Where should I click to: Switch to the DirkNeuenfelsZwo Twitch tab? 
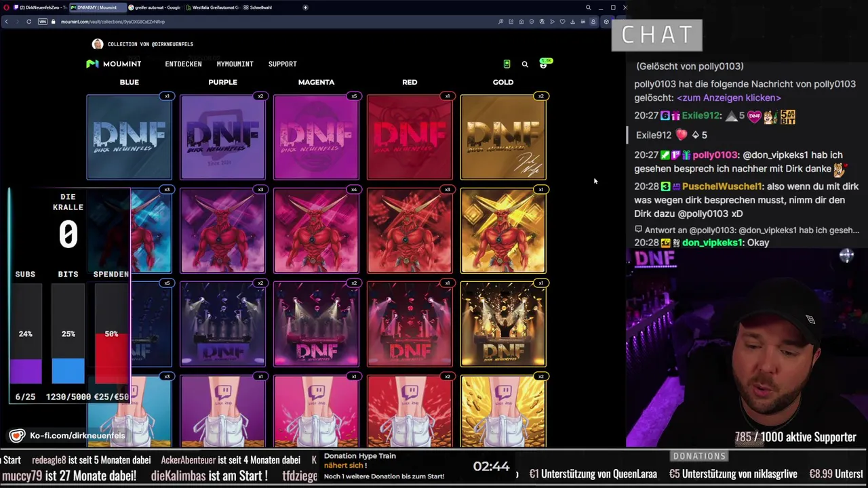tap(39, 7)
